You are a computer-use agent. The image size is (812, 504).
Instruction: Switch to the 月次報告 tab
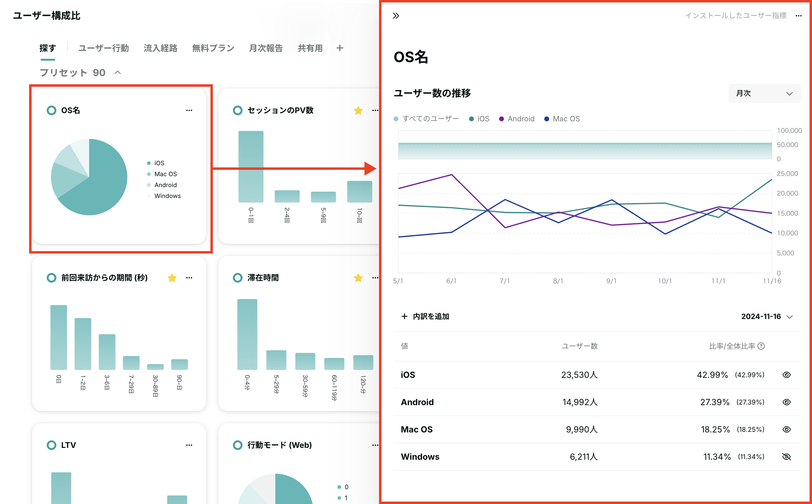(266, 48)
